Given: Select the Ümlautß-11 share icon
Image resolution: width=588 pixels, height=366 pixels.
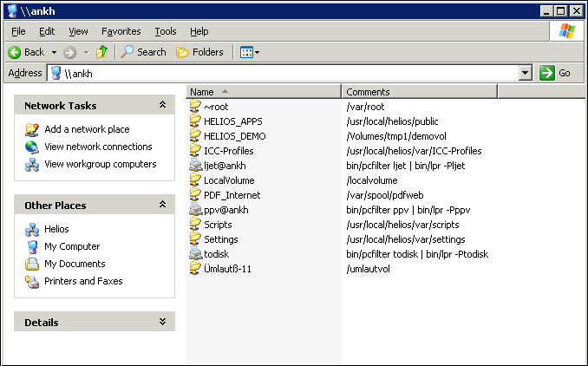Looking at the screenshot, I should coord(195,268).
